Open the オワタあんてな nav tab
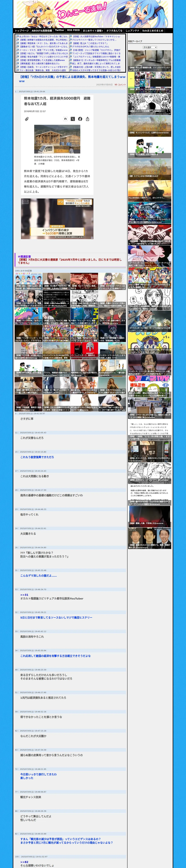The width and height of the screenshot is (186, 868). click(x=114, y=31)
